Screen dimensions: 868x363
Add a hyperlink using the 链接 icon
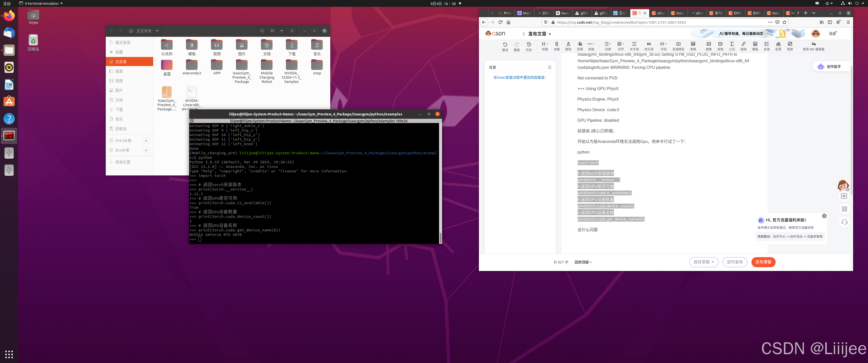click(744, 45)
